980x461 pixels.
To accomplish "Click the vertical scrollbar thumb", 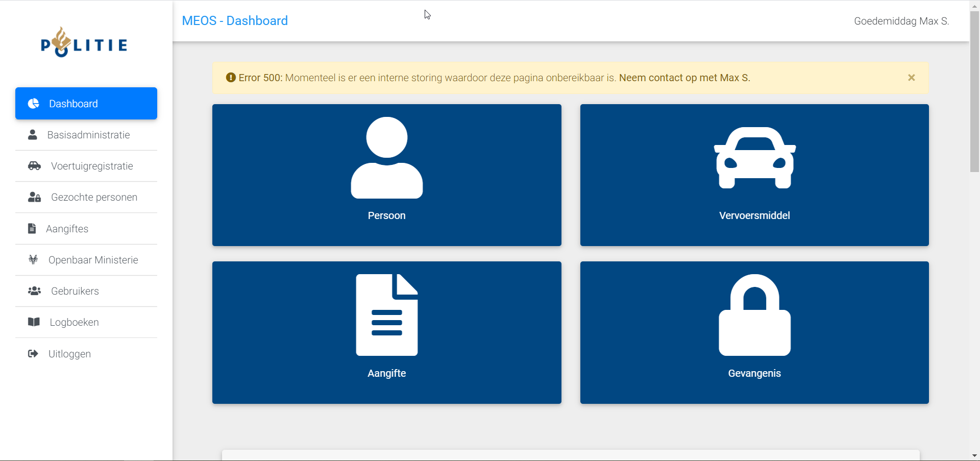I will click(x=974, y=92).
